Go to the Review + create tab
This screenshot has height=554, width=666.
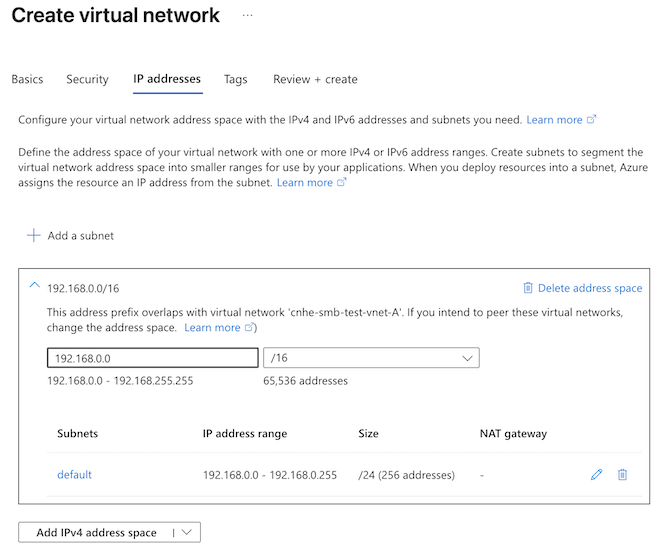(x=315, y=79)
